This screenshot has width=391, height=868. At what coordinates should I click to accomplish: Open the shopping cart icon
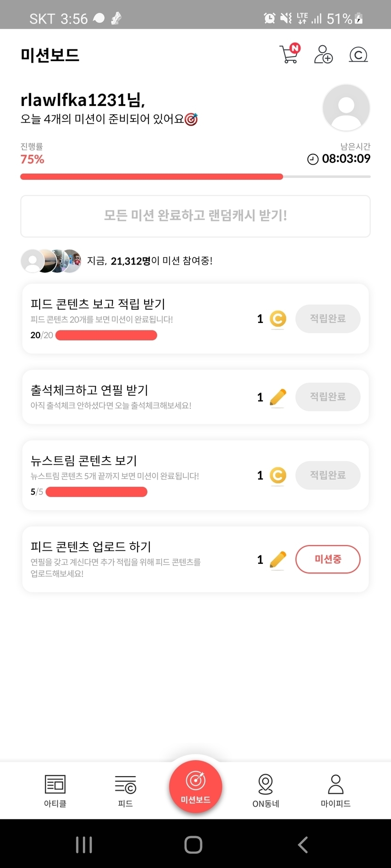tap(289, 55)
